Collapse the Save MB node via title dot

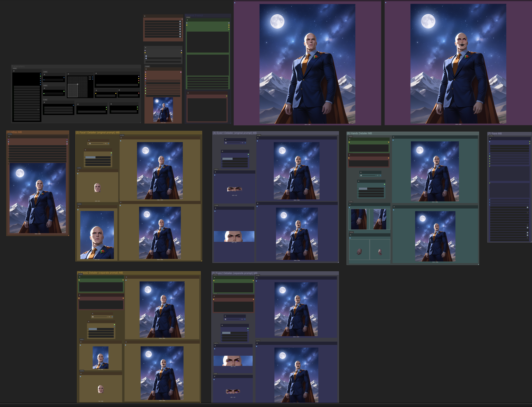point(490,139)
